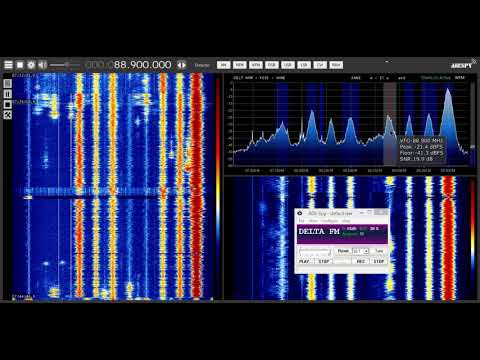This screenshot has height=360, width=480.
Task: Click the pause icon in left sidebar
Action: [8, 94]
